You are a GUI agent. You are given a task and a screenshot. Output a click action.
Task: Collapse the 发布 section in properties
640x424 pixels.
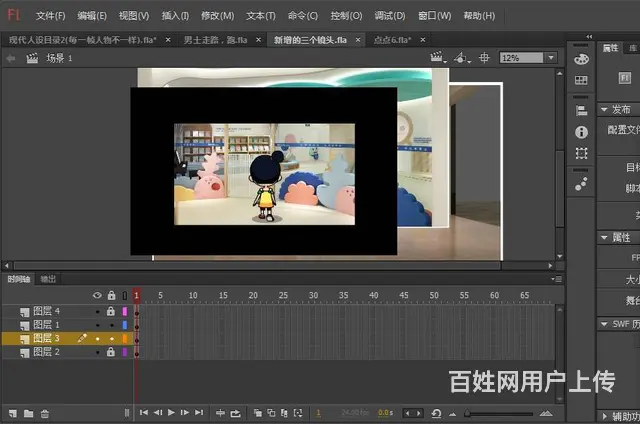pyautogui.click(x=604, y=109)
